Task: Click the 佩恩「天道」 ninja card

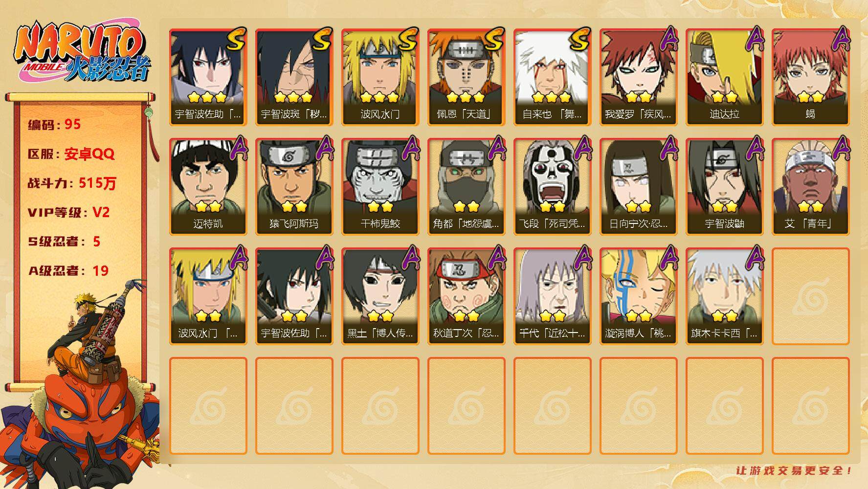Action: (466, 77)
